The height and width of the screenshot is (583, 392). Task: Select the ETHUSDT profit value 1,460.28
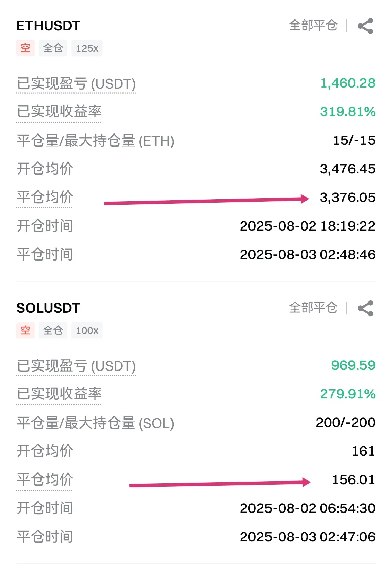(348, 83)
